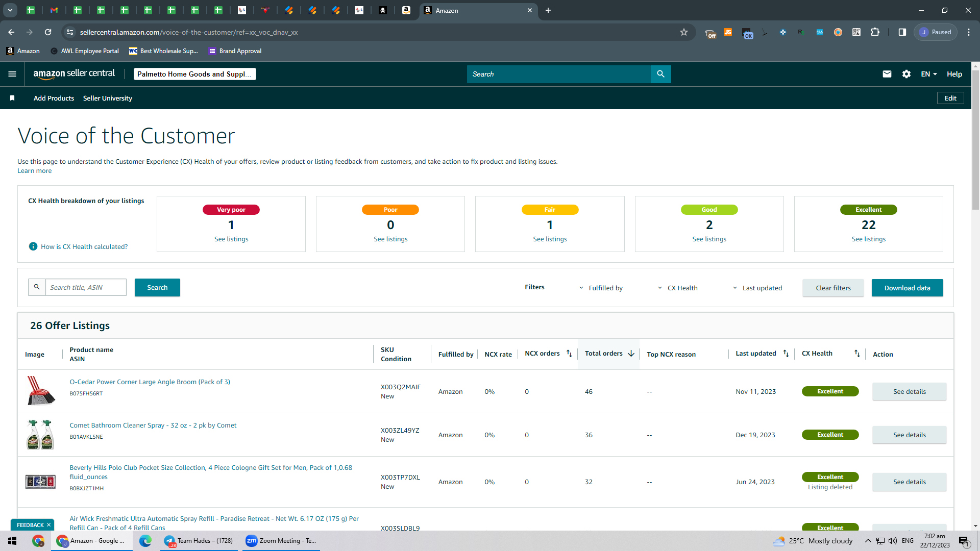Open the Amazon bookmark
The width and height of the screenshot is (980, 551).
23,51
